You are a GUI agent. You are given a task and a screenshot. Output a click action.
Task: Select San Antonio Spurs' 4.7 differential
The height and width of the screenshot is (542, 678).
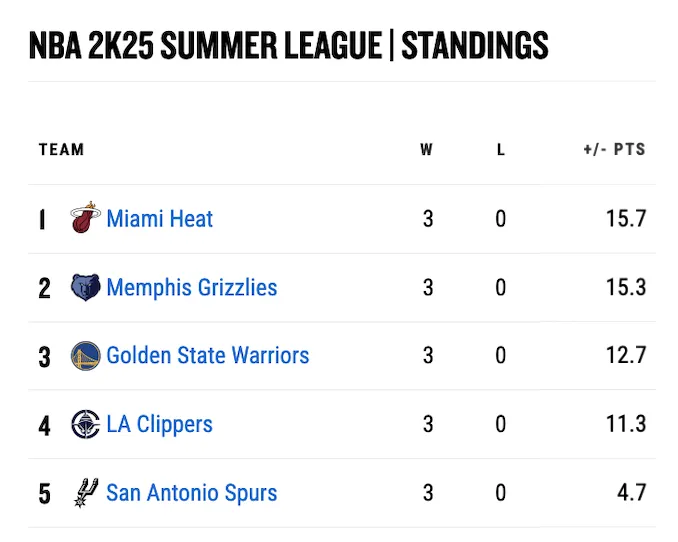(x=632, y=493)
